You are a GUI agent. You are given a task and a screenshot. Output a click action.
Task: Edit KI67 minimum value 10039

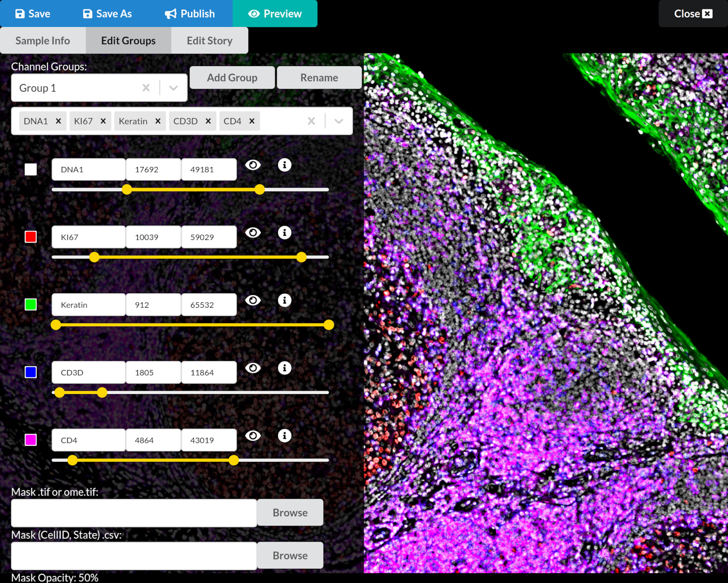pos(153,237)
